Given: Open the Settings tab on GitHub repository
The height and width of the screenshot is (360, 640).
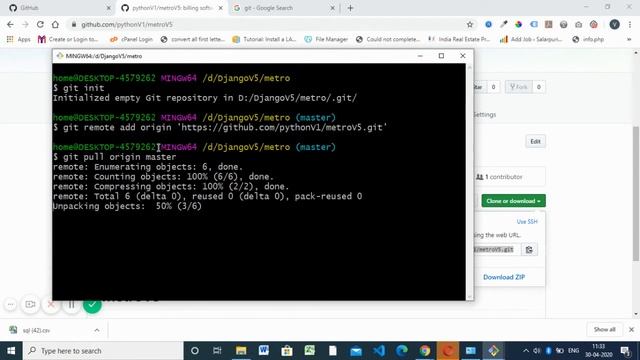Looking at the screenshot, I should pos(485,115).
